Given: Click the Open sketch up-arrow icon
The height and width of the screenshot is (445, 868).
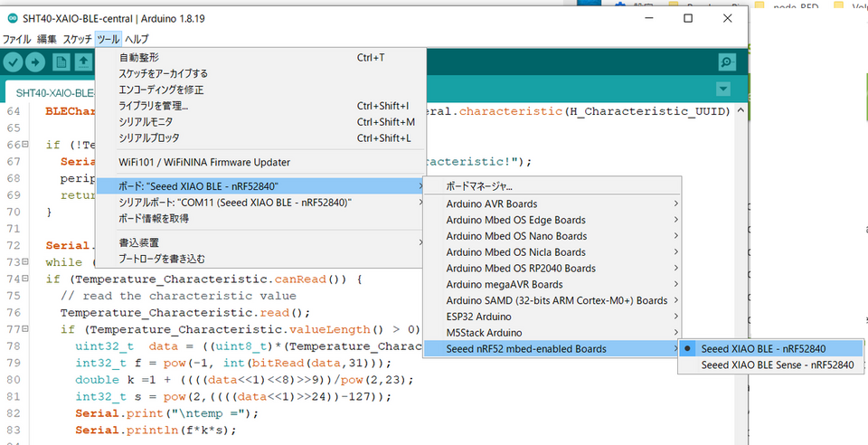Looking at the screenshot, I should pyautogui.click(x=83, y=62).
